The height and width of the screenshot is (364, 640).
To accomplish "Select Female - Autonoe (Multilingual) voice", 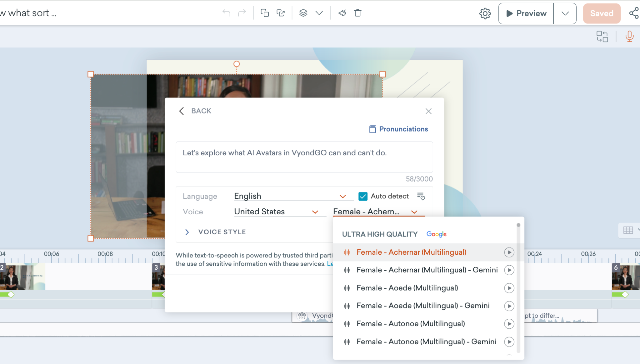I will (411, 324).
